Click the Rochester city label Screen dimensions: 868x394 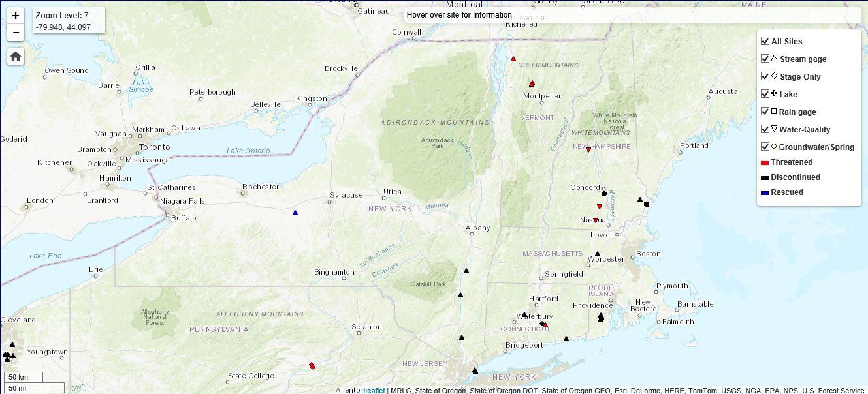[x=261, y=187]
